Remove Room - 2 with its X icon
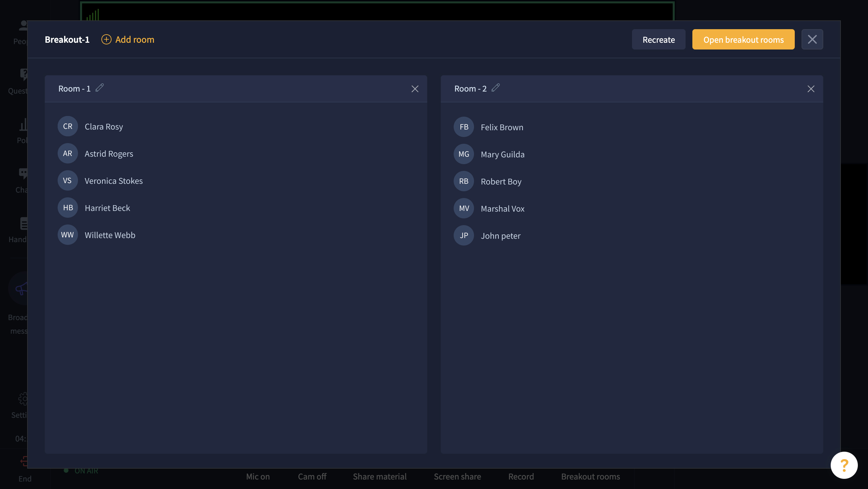The width and height of the screenshot is (868, 489). tap(811, 89)
